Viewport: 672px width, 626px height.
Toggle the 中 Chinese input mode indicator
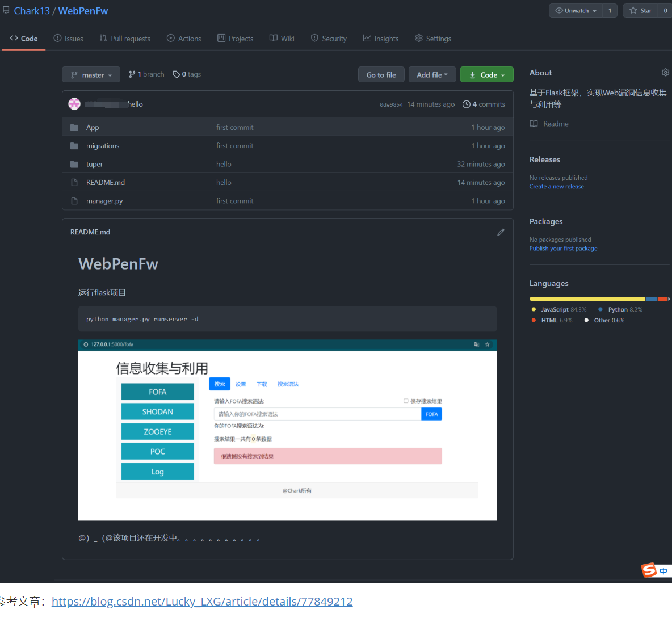pos(663,571)
